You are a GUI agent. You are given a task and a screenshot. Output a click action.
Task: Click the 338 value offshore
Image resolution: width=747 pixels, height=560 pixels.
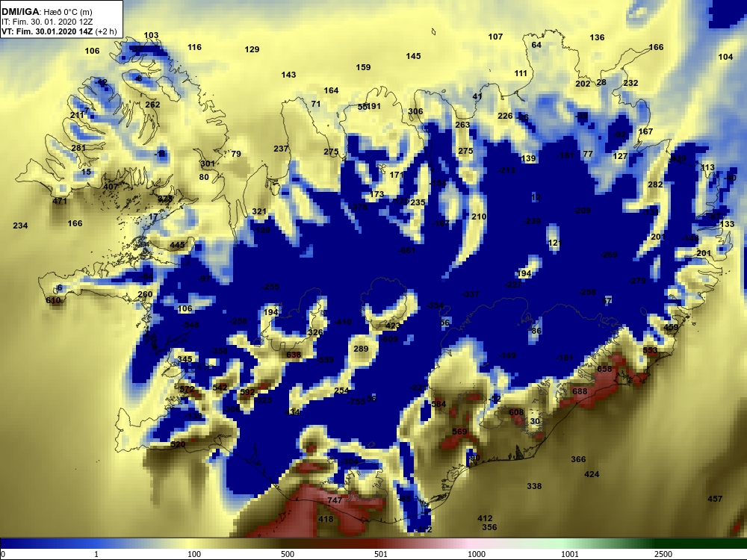pyautogui.click(x=535, y=486)
